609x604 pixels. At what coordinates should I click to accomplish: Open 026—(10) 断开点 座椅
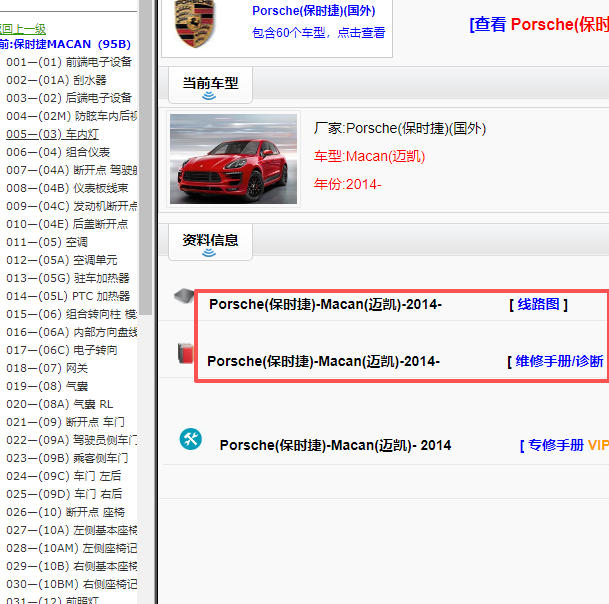coord(65,512)
